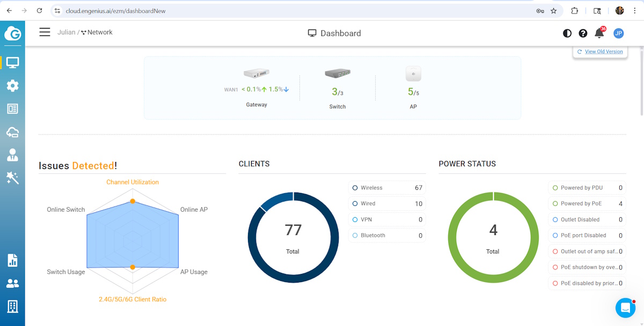Click the Switch device image
The height and width of the screenshot is (326, 644).
click(338, 73)
